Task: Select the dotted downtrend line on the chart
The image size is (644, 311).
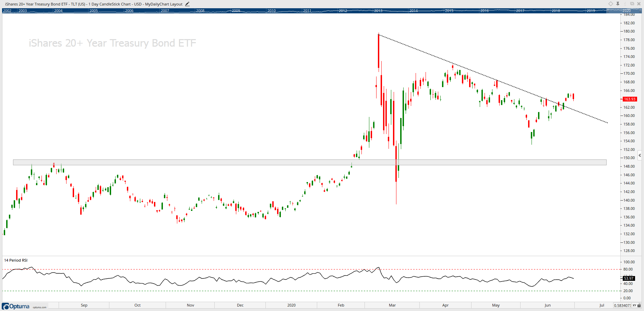Action: [493, 79]
